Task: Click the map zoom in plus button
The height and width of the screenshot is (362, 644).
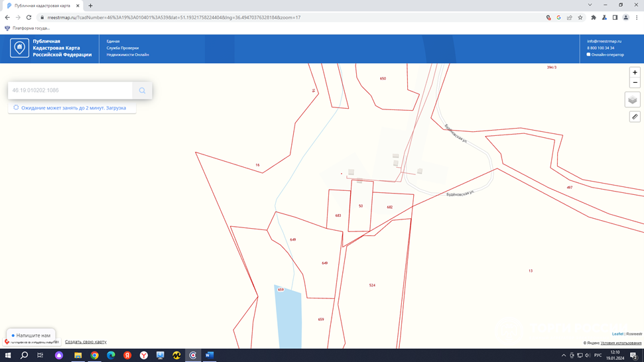Action: click(635, 72)
